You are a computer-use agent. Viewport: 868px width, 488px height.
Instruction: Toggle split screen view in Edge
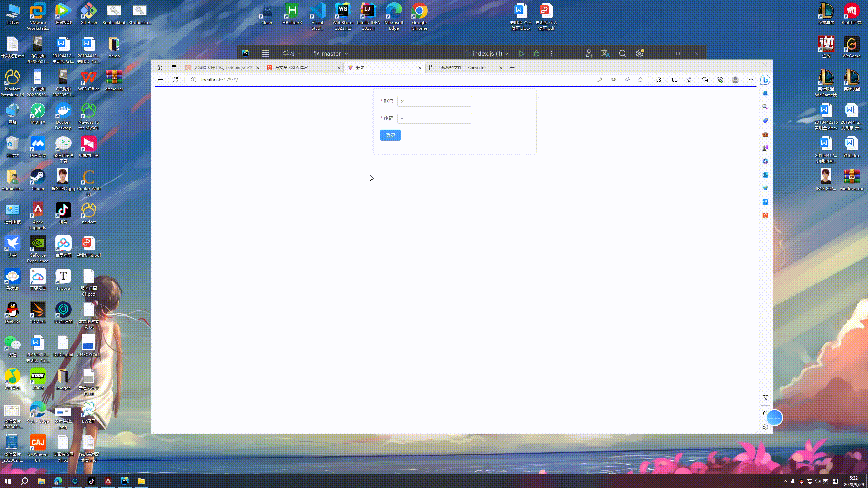675,80
